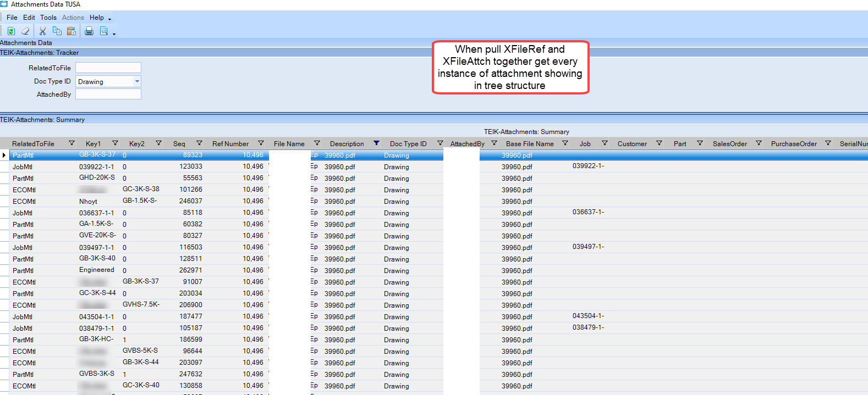
Task: Focus the RelatedToFile input field
Action: coord(108,68)
